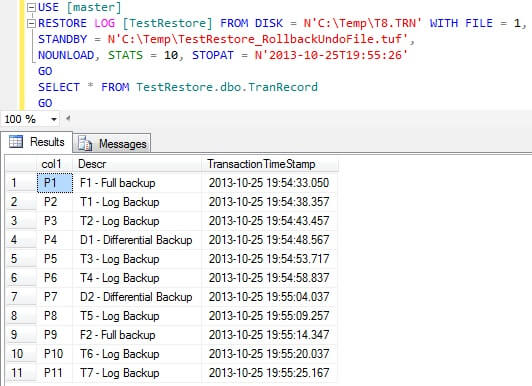532x386 pixels.
Task: Select row header 1
Action: (x=21, y=183)
